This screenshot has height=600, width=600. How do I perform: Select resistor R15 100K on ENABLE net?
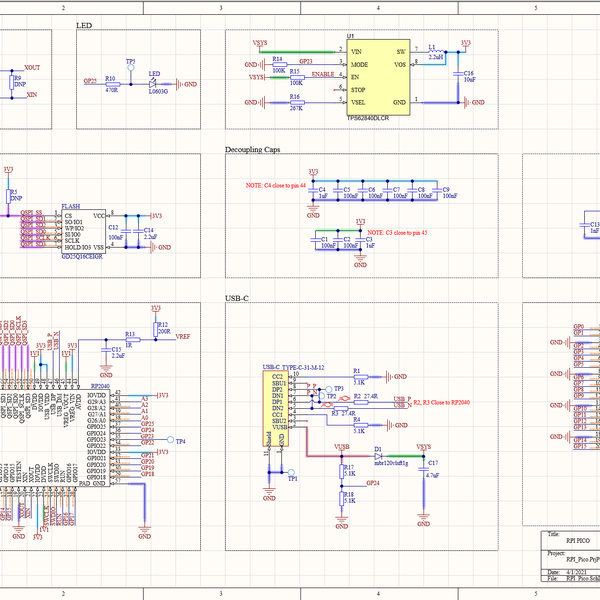point(297,77)
